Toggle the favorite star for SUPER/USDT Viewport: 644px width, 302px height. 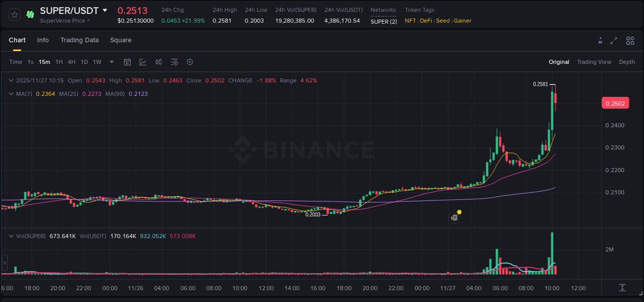pyautogui.click(x=14, y=14)
